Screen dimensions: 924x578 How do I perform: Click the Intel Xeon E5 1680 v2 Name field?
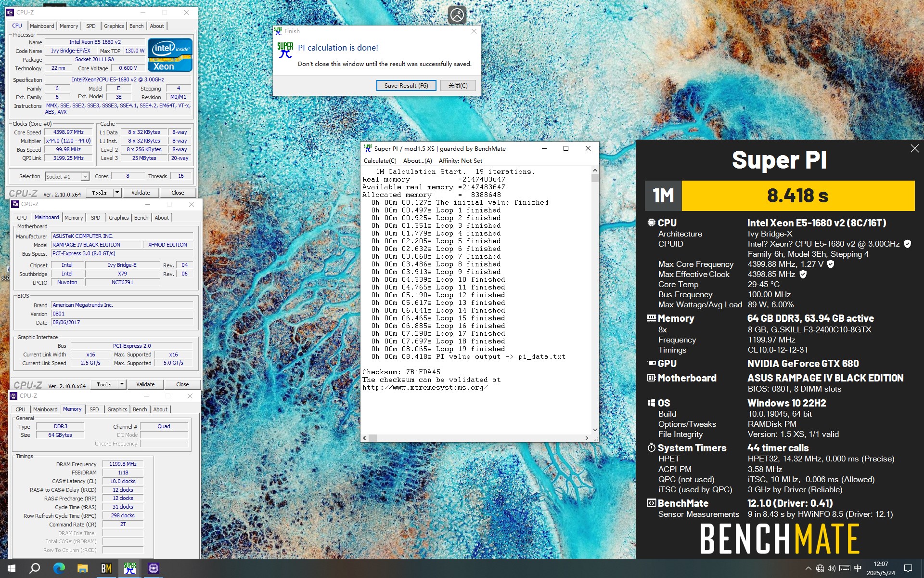[x=95, y=42]
